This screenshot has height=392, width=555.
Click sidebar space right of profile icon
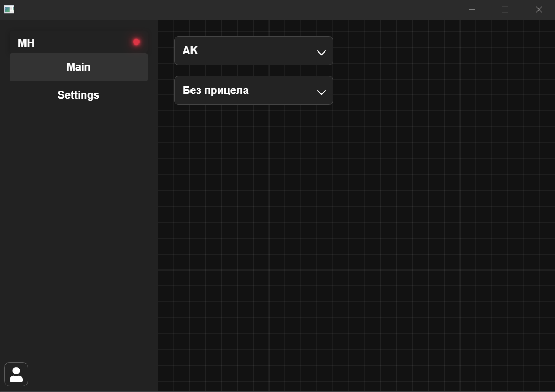pyautogui.click(x=90, y=374)
